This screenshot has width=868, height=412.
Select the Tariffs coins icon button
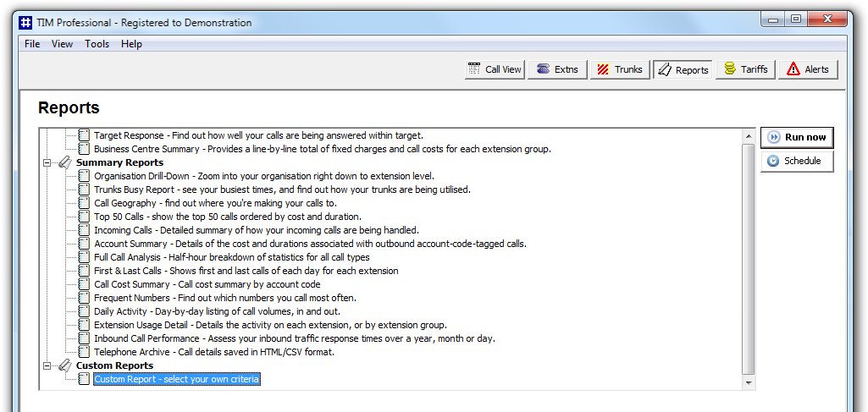pos(745,69)
